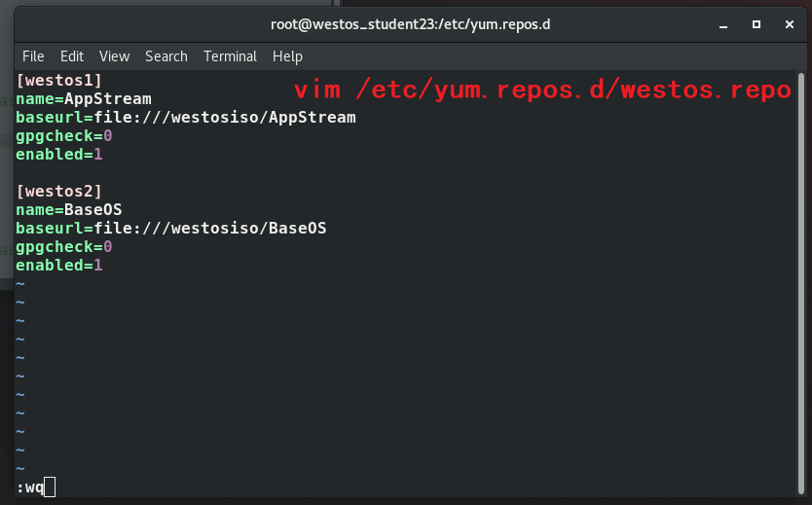812x505 pixels.
Task: Open the Search menu
Action: click(166, 56)
